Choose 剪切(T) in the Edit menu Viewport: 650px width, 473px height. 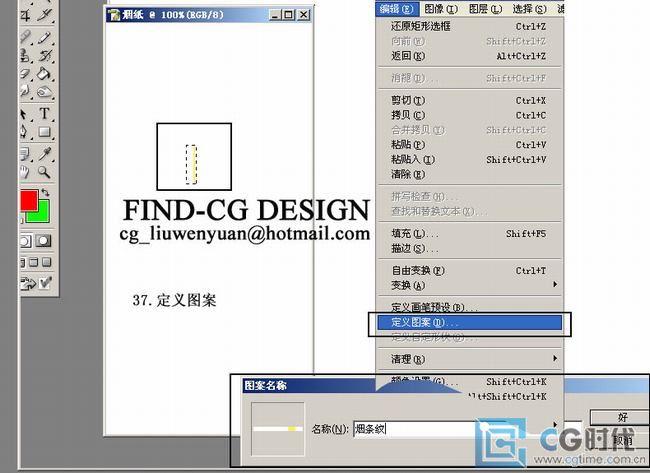click(469, 100)
